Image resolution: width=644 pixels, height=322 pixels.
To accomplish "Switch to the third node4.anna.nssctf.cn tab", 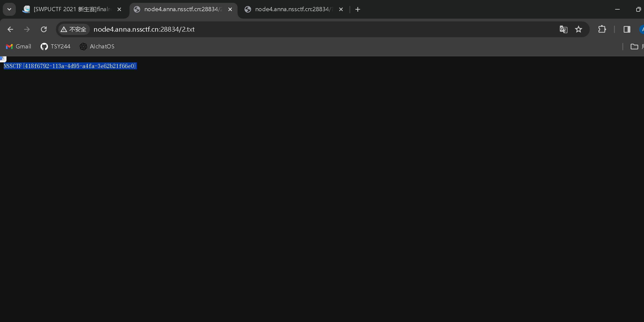I will tap(293, 9).
